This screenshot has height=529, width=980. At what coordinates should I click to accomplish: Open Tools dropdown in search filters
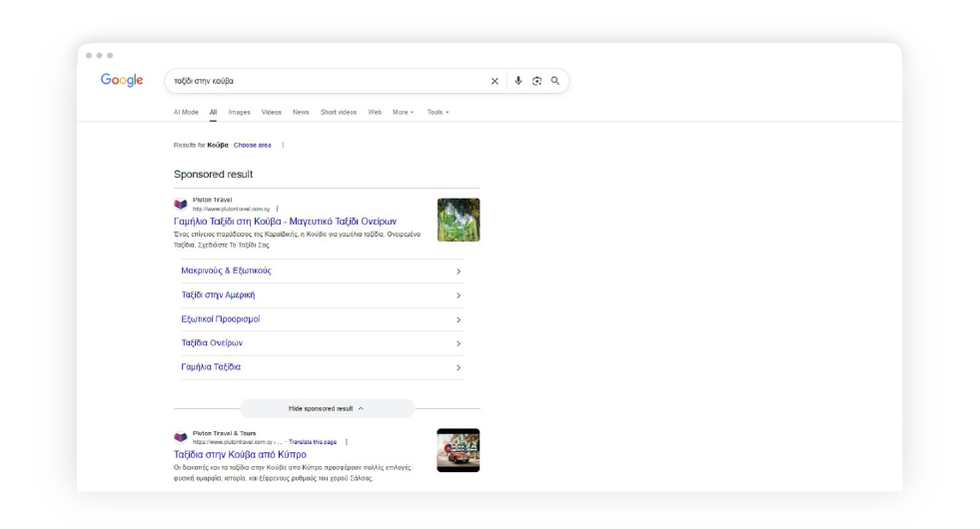(x=438, y=112)
